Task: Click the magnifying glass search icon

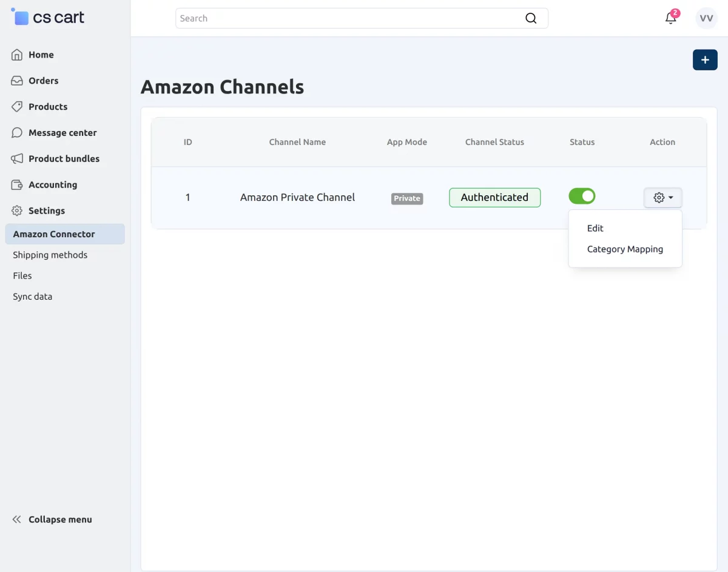Action: 531,18
